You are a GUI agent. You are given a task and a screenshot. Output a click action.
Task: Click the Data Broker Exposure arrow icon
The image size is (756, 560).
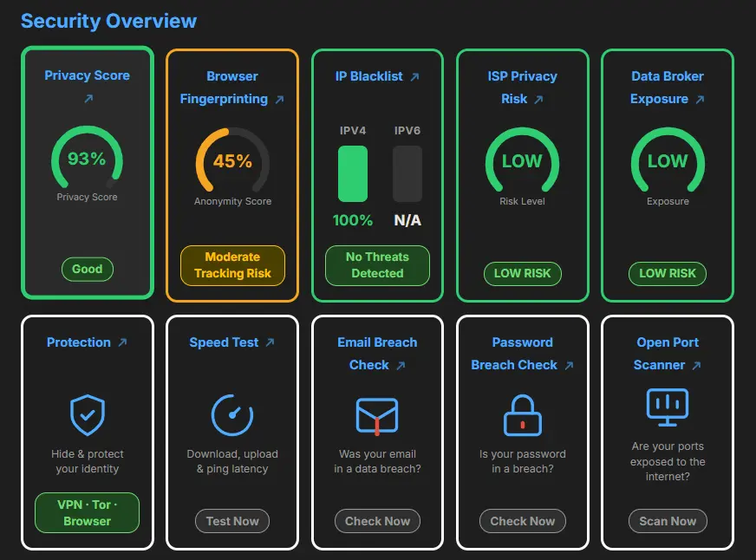click(x=700, y=100)
